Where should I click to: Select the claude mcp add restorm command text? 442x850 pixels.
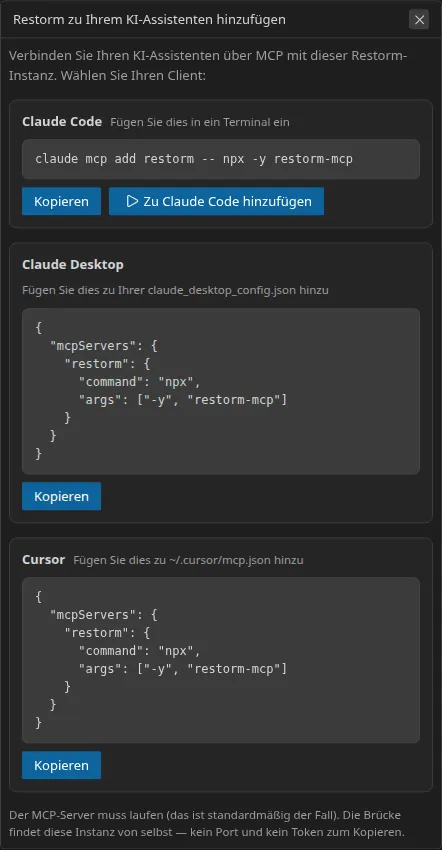coord(194,159)
